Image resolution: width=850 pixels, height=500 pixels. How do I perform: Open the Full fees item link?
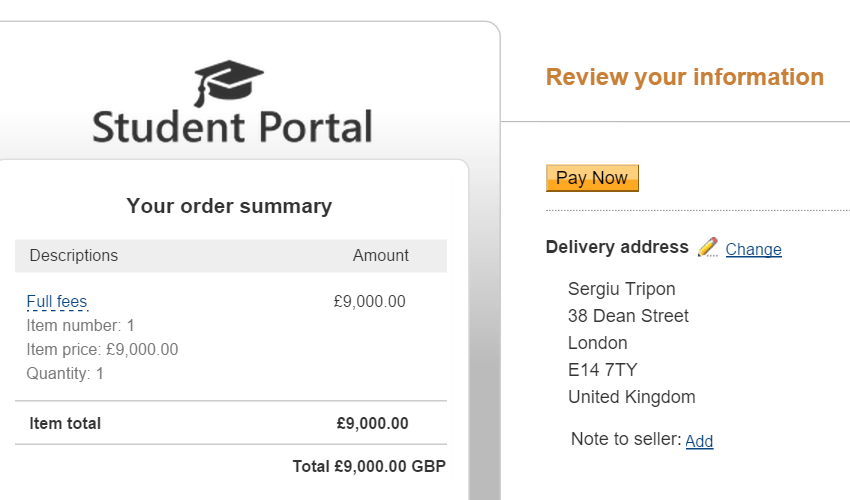(57, 302)
